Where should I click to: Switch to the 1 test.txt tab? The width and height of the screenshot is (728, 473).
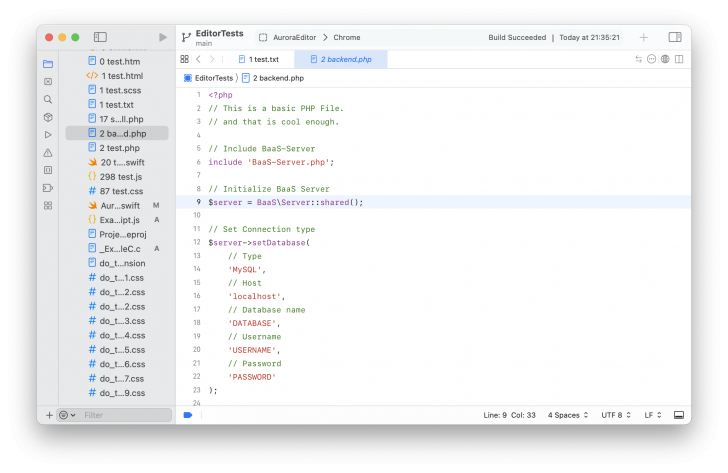click(x=259, y=59)
